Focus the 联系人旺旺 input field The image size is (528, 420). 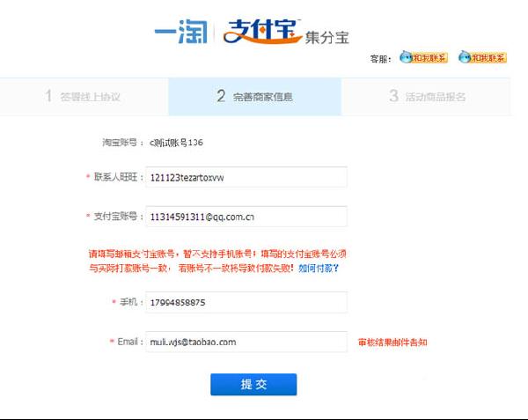(246, 177)
